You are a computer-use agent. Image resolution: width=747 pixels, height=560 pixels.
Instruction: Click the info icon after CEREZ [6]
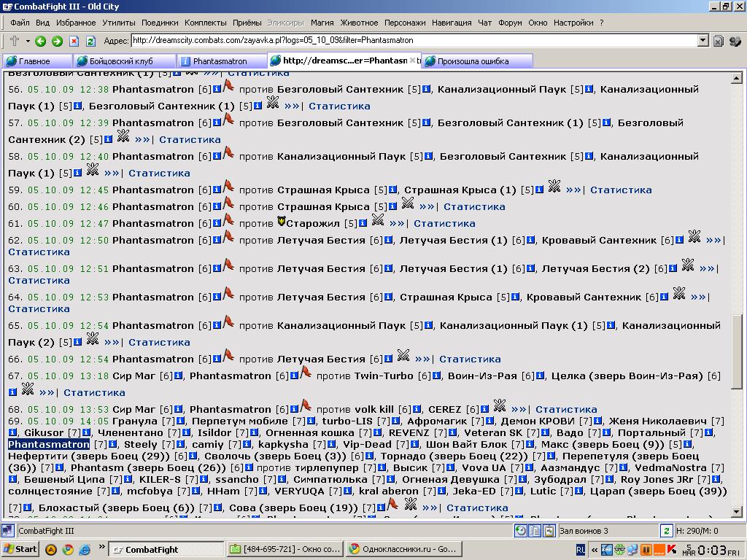coord(484,408)
